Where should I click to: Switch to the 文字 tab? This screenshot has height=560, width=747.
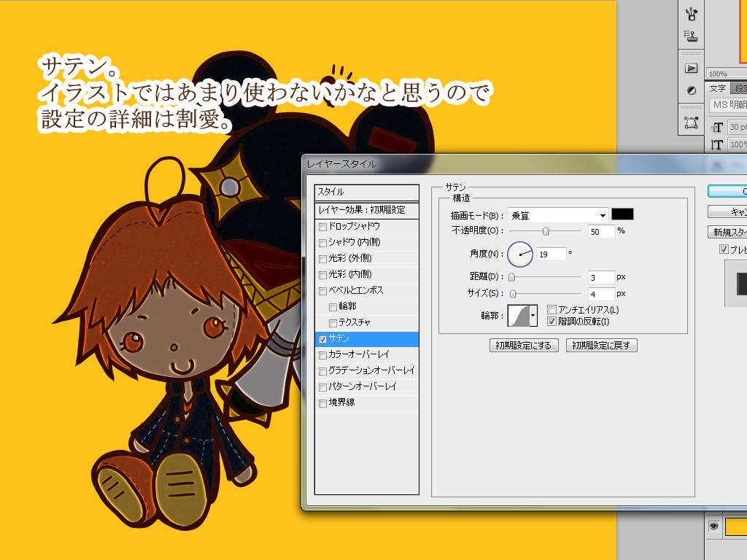[718, 88]
